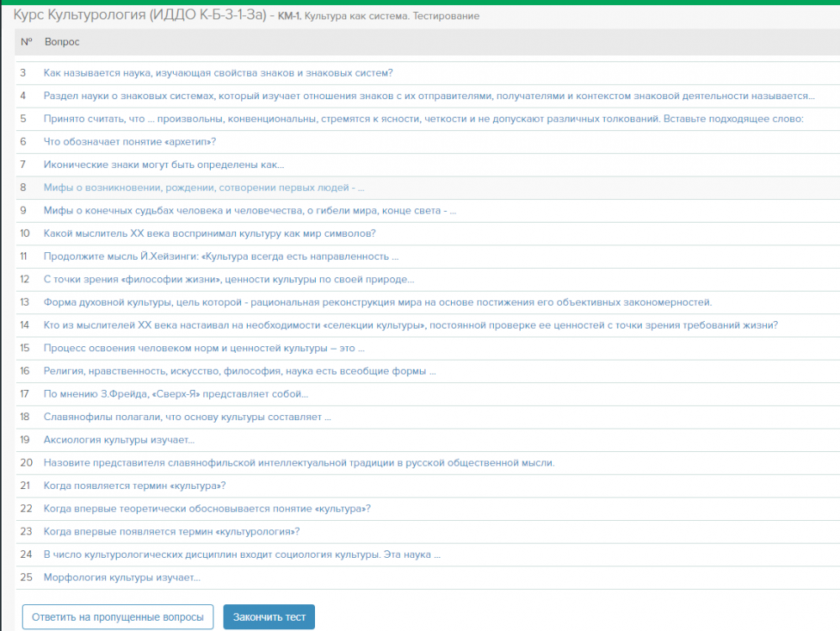Open question 22 'Когда впервые теоретически обосновывается понятие'

click(207, 509)
